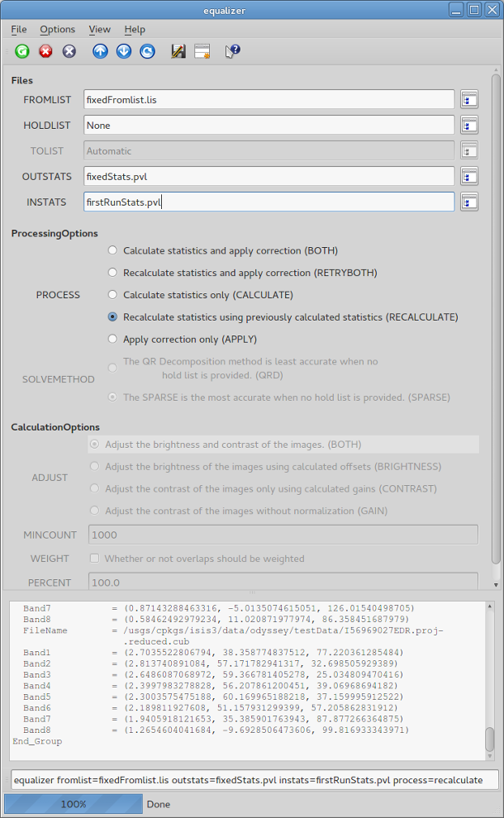Click the gray Exit X toolbar icon

click(69, 51)
